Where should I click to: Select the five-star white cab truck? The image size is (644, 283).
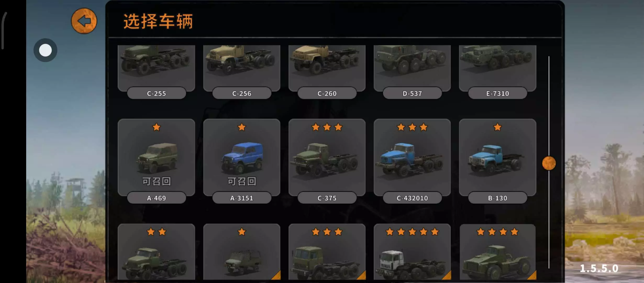point(412,252)
